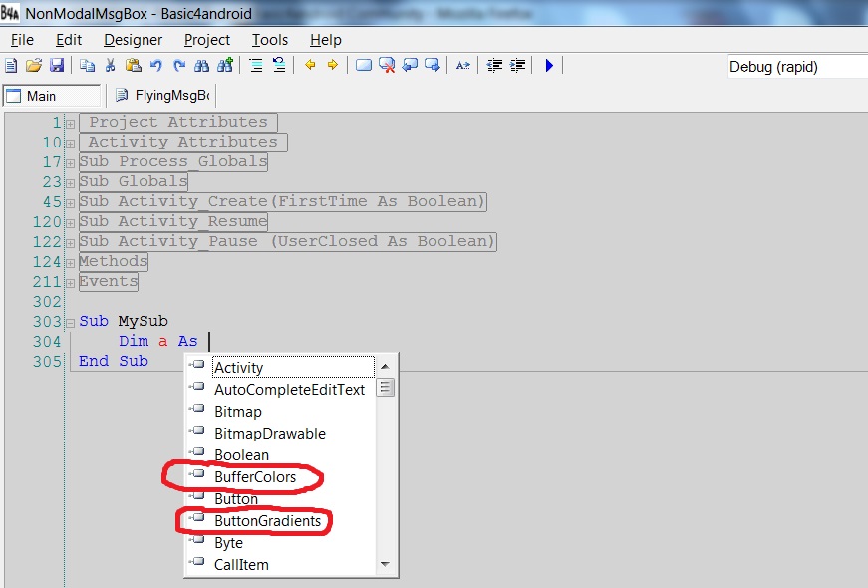Save the project using floppy disk icon
Screen dimensions: 868x588
57,66
